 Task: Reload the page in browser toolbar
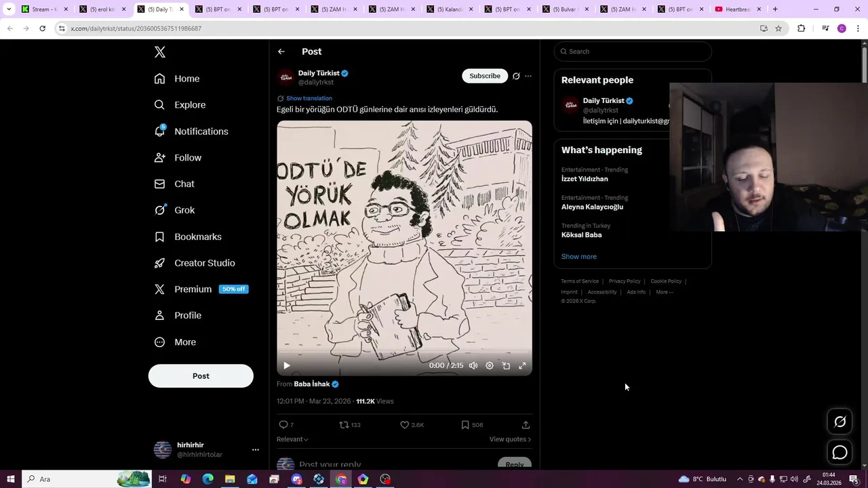pyautogui.click(x=42, y=28)
